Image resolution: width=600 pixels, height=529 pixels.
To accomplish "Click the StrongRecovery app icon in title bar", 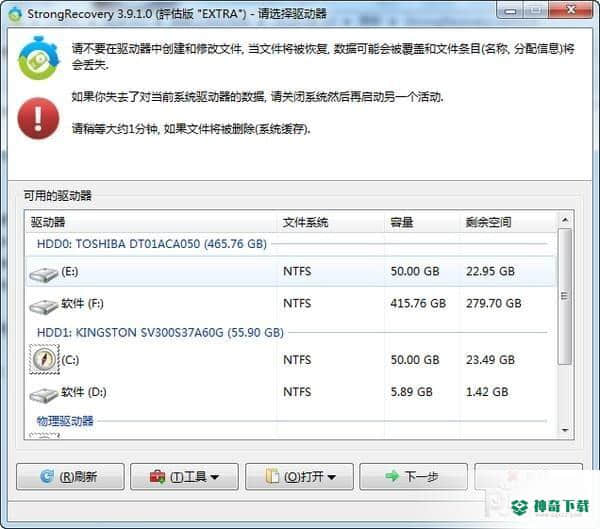I will [x=16, y=15].
